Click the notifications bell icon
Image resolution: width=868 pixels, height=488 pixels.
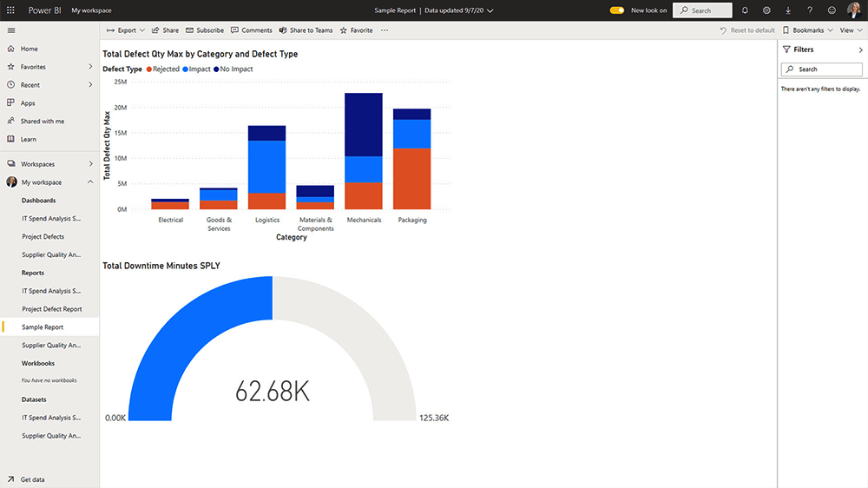(x=745, y=10)
